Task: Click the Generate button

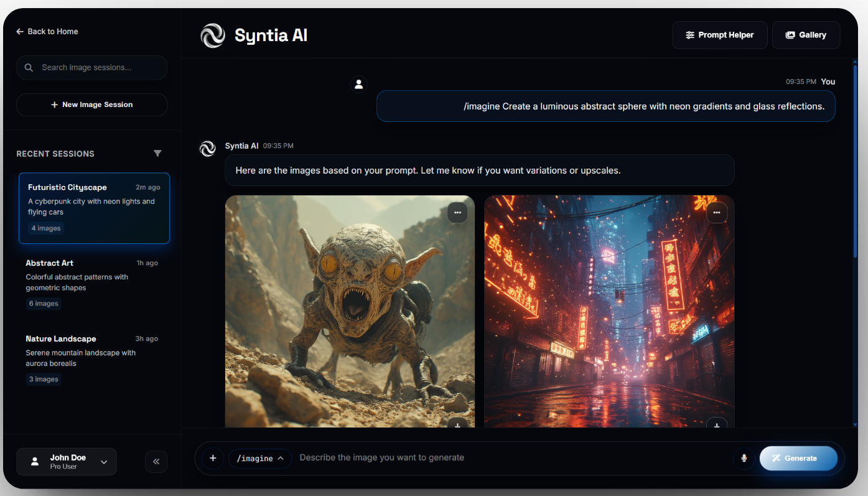Action: (798, 458)
